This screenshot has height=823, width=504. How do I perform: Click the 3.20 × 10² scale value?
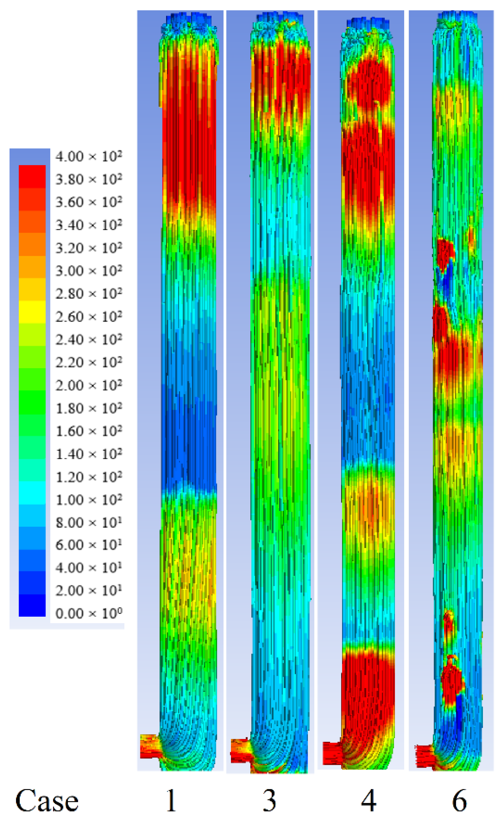(x=89, y=248)
